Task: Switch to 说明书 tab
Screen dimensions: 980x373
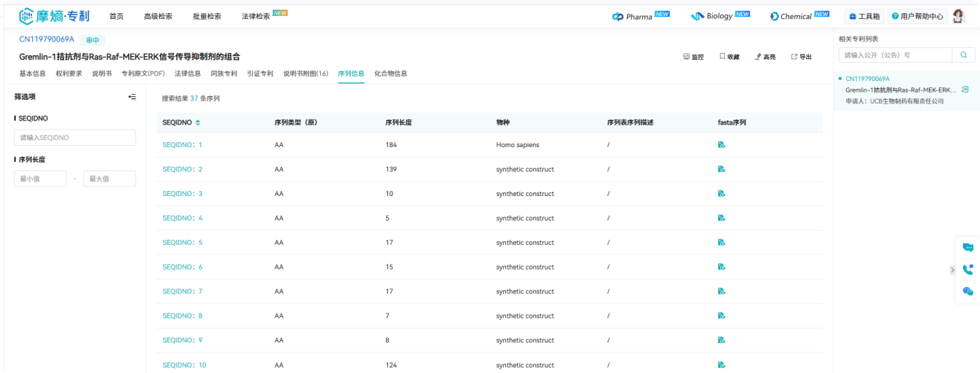Action: click(102, 74)
